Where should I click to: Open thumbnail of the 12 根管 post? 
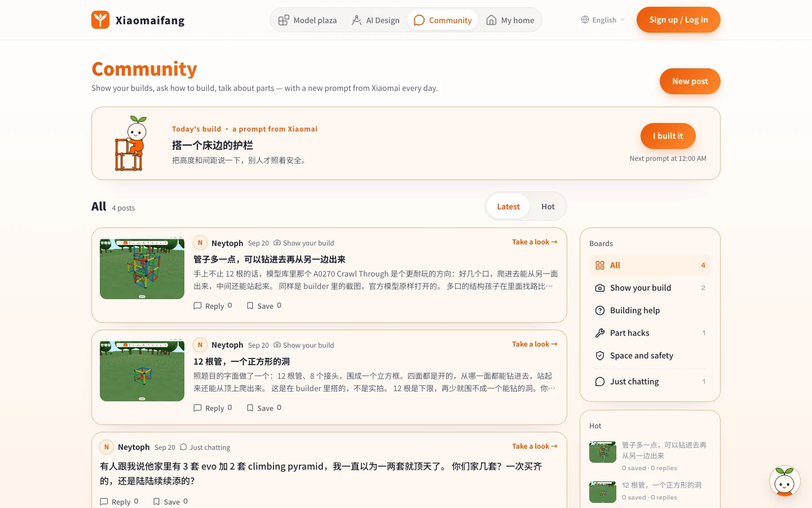click(x=142, y=370)
